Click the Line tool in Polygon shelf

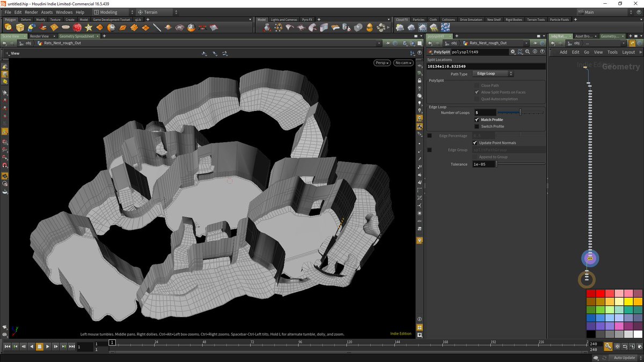(157, 27)
